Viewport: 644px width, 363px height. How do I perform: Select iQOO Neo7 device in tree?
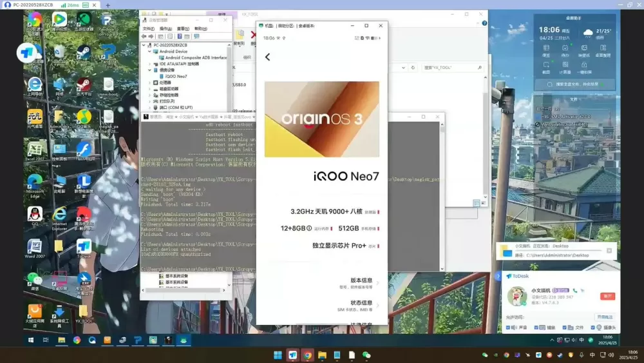(176, 77)
